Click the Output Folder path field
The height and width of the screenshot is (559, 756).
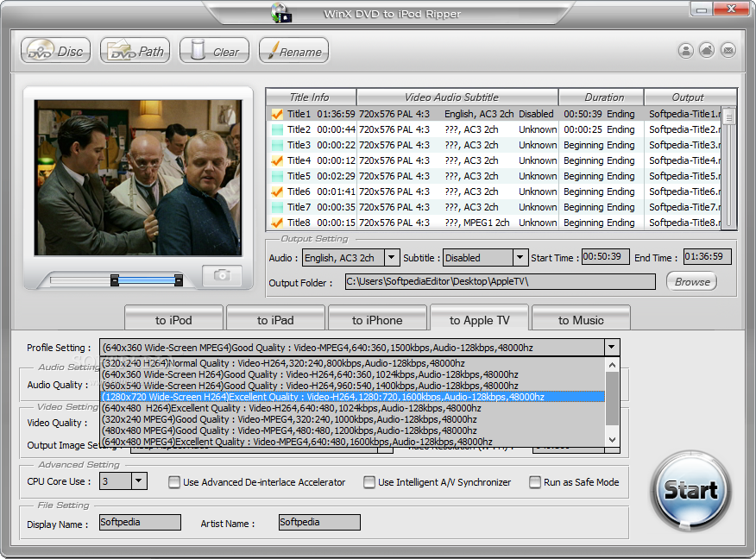[x=500, y=281]
